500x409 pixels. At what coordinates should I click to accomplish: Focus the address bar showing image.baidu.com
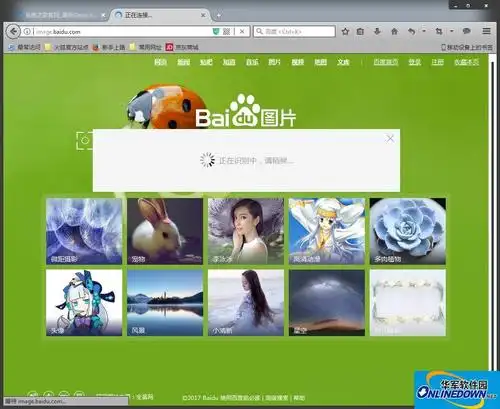(x=122, y=32)
